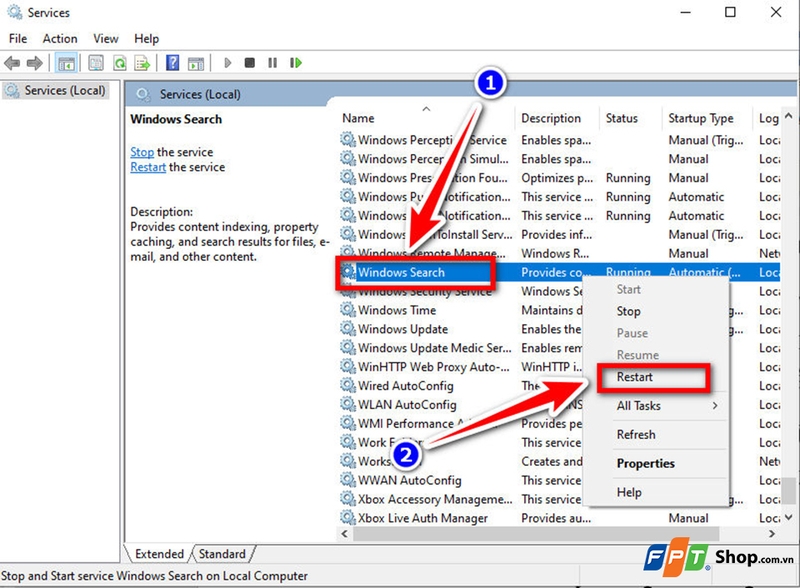Switch to the Standard tab
800x588 pixels.
(222, 553)
